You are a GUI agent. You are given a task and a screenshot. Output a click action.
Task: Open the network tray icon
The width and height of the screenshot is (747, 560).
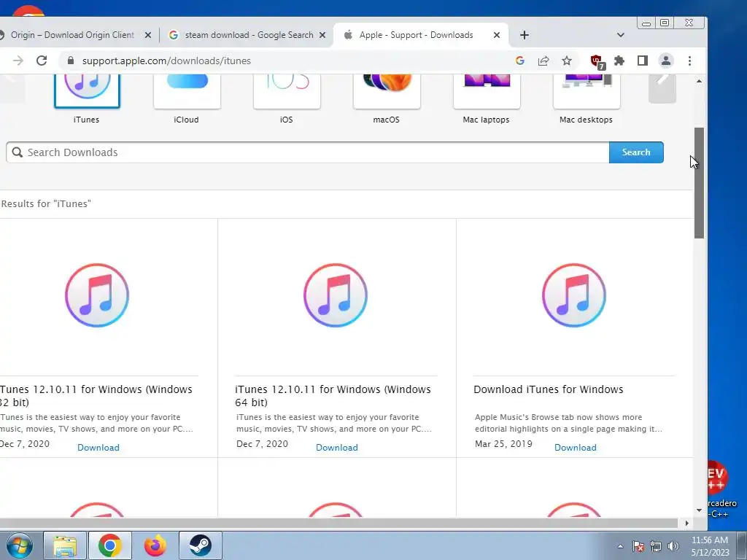tap(656, 546)
